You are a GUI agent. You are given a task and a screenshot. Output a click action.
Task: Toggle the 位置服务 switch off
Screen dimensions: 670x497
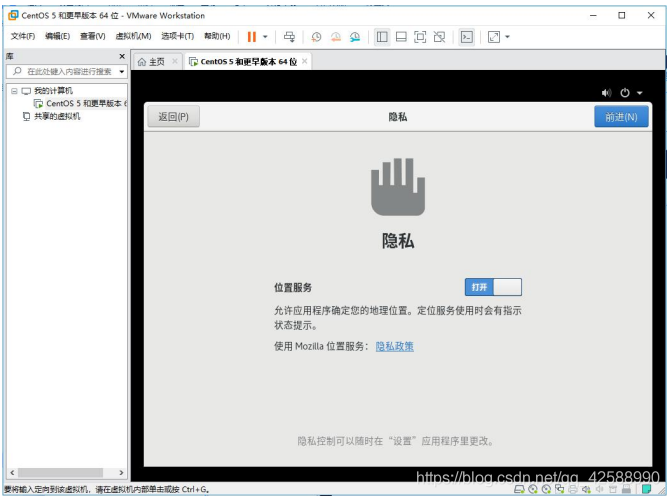click(493, 287)
